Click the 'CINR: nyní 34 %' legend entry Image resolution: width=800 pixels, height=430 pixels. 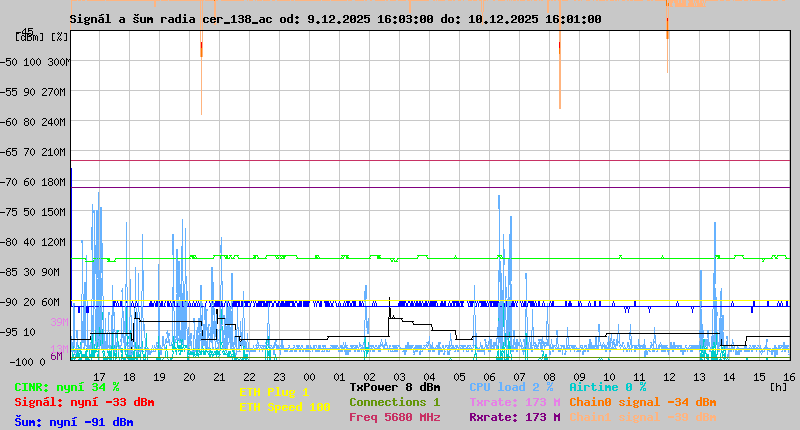pyautogui.click(x=67, y=388)
